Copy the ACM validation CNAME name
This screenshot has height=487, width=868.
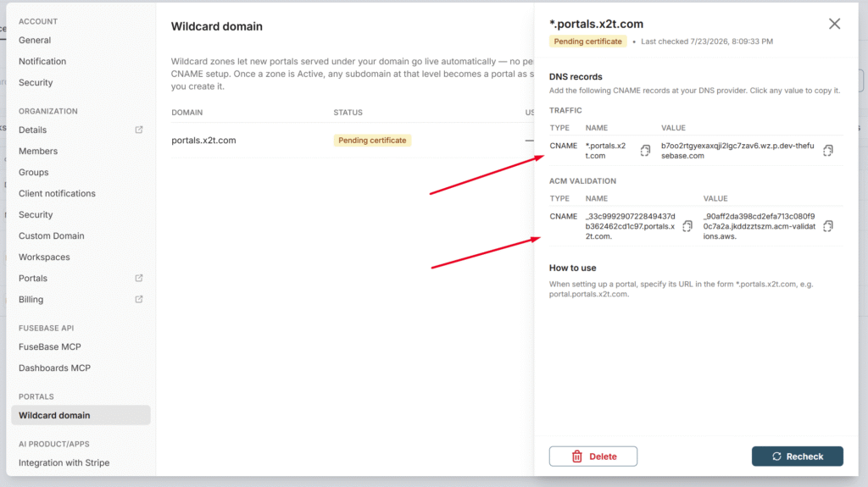point(687,226)
